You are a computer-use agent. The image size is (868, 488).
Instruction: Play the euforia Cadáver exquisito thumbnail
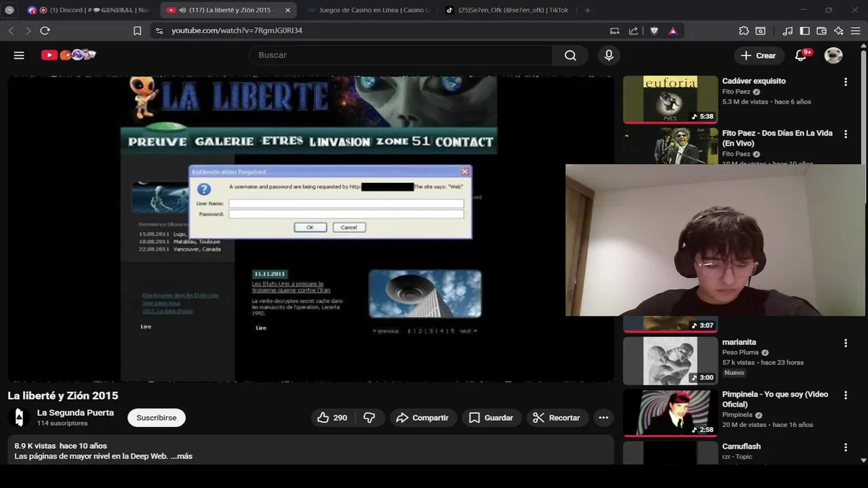tap(670, 99)
